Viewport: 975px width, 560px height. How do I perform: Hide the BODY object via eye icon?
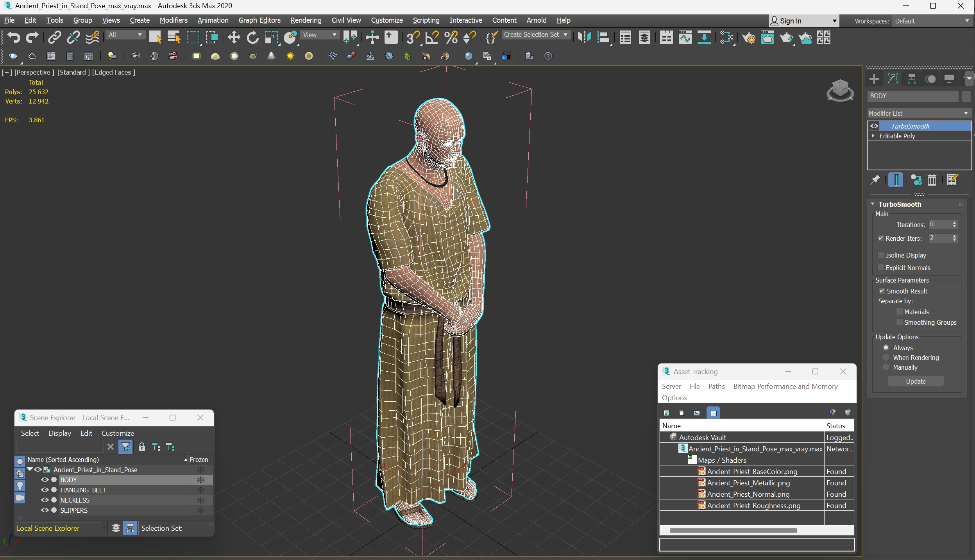click(x=45, y=479)
